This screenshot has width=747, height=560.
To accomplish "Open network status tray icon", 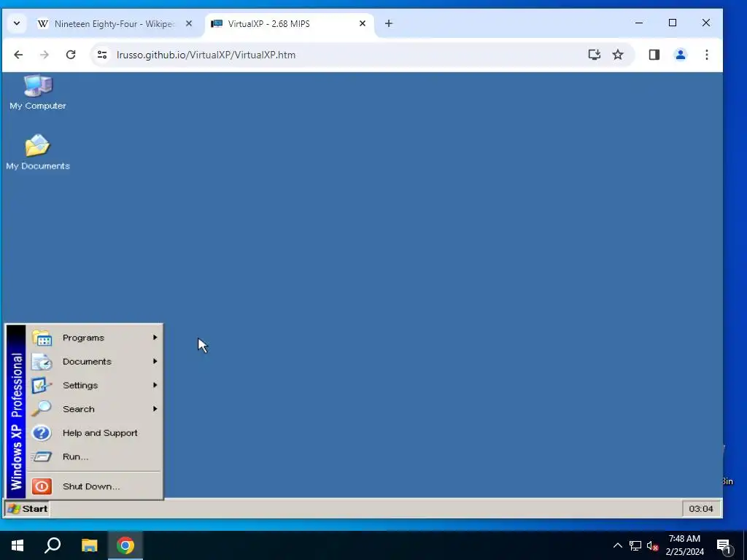I will tap(635, 545).
